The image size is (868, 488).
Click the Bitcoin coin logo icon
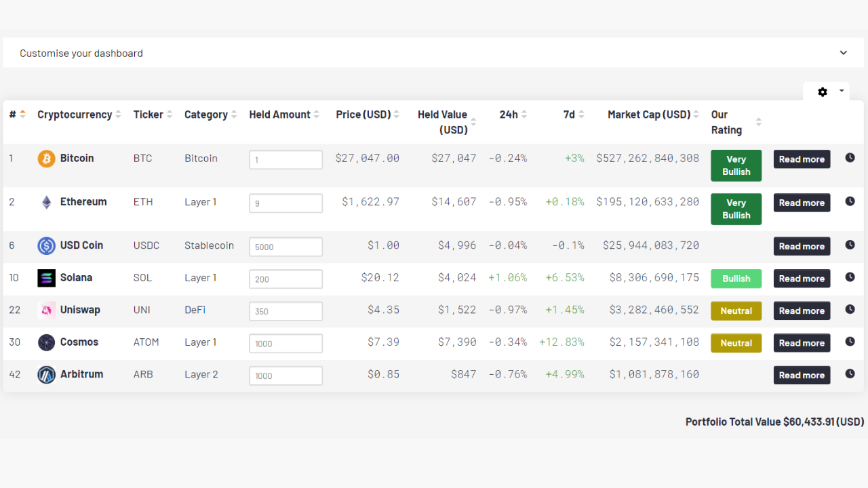coord(46,158)
